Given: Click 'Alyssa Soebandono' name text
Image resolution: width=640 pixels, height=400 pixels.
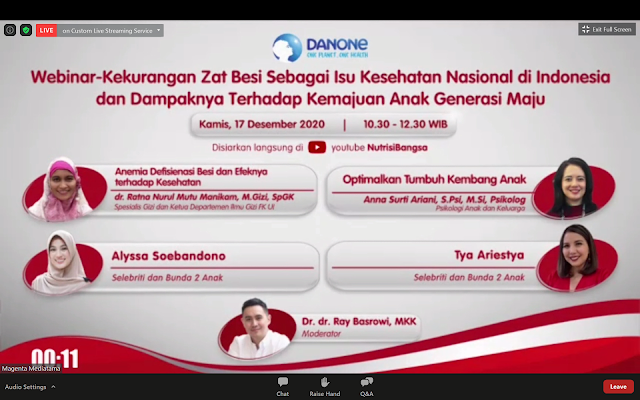Looking at the screenshot, I should [x=169, y=256].
